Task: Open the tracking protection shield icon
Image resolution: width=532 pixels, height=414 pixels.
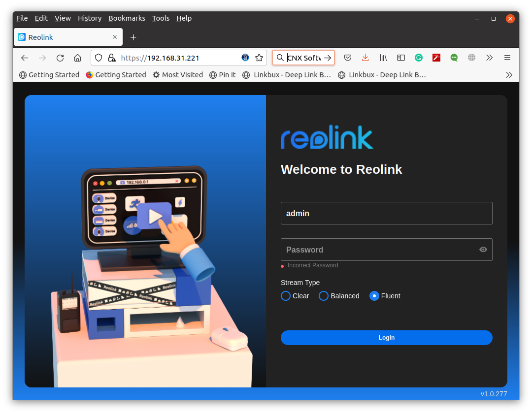Action: [99, 58]
